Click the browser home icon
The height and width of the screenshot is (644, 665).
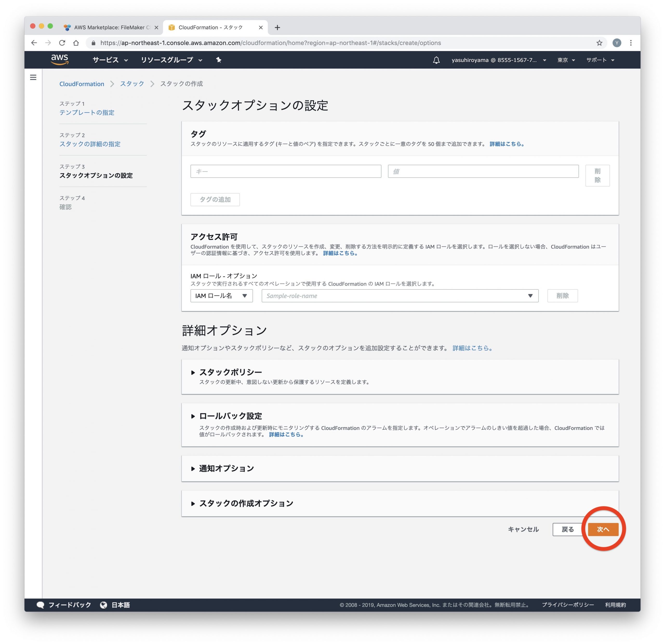(76, 43)
